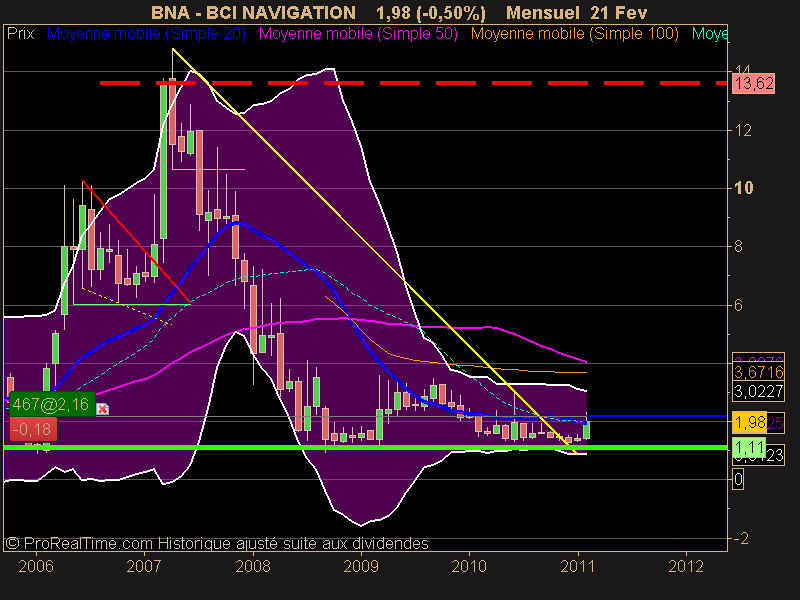The image size is (800, 600).
Task: Open Moyenne mobile (Simple 100) legend entry
Action: pyautogui.click(x=574, y=34)
